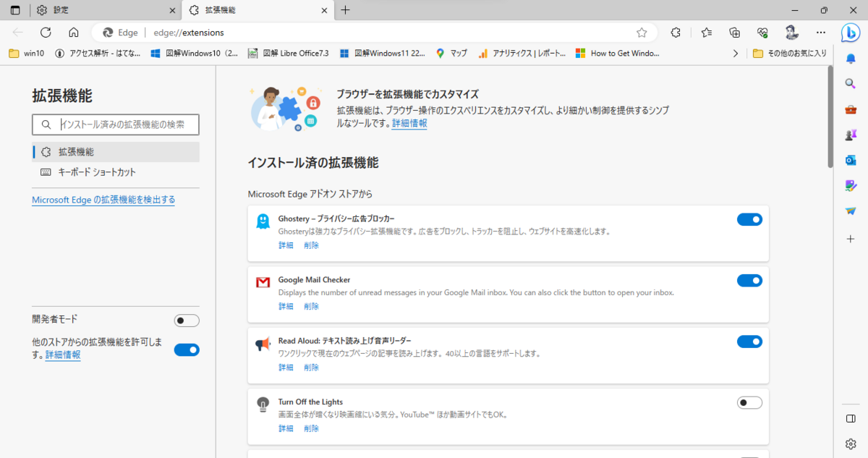This screenshot has width=868, height=458.
Task: Click the Ghostery ghost icon
Action: pyautogui.click(x=263, y=221)
